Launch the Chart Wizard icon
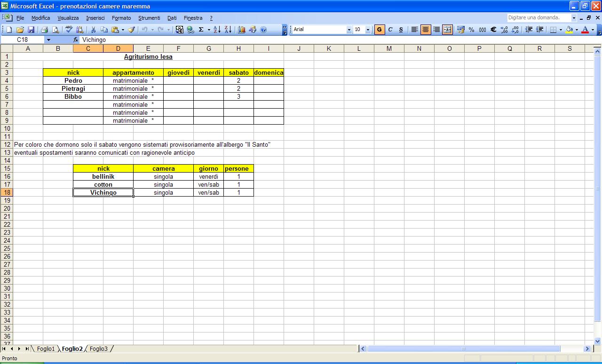This screenshot has width=602, height=364. [x=242, y=30]
